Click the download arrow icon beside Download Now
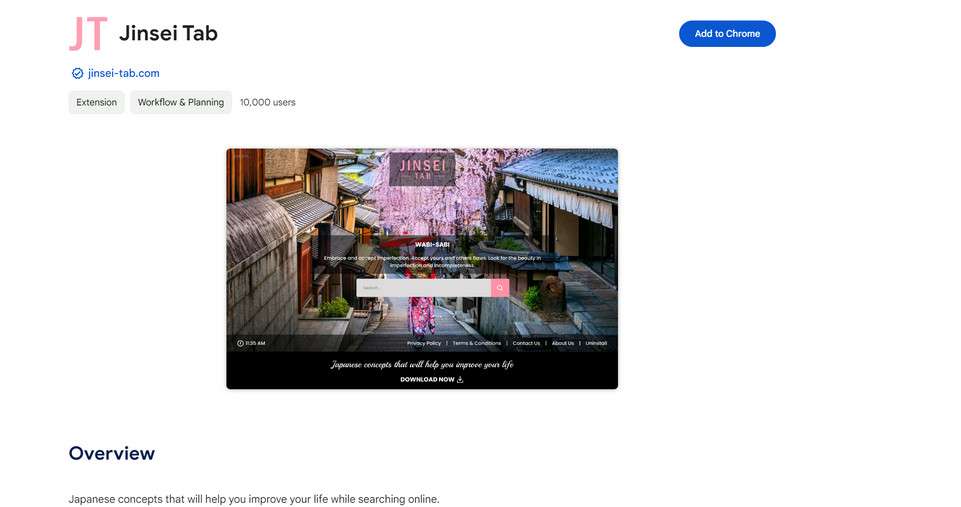Viewport: 961px width, 507px height. pyautogui.click(x=460, y=379)
